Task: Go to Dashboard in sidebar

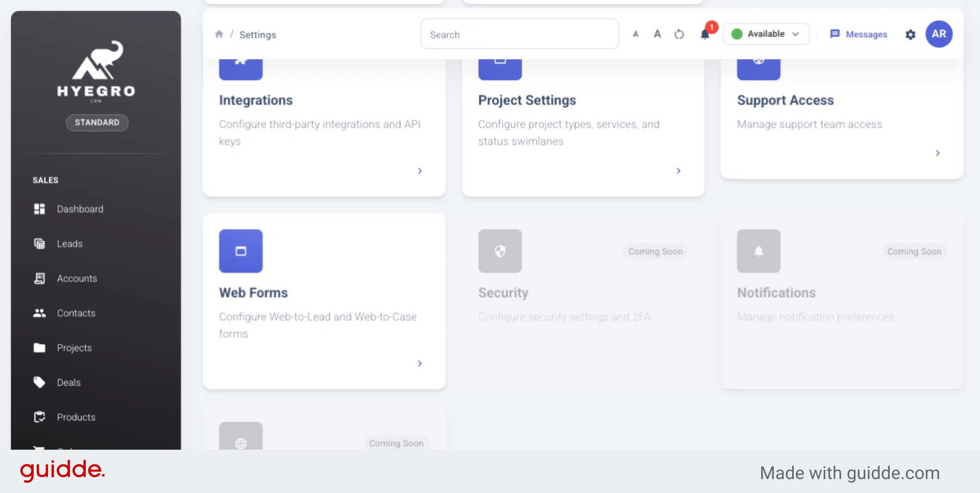Action: [80, 209]
